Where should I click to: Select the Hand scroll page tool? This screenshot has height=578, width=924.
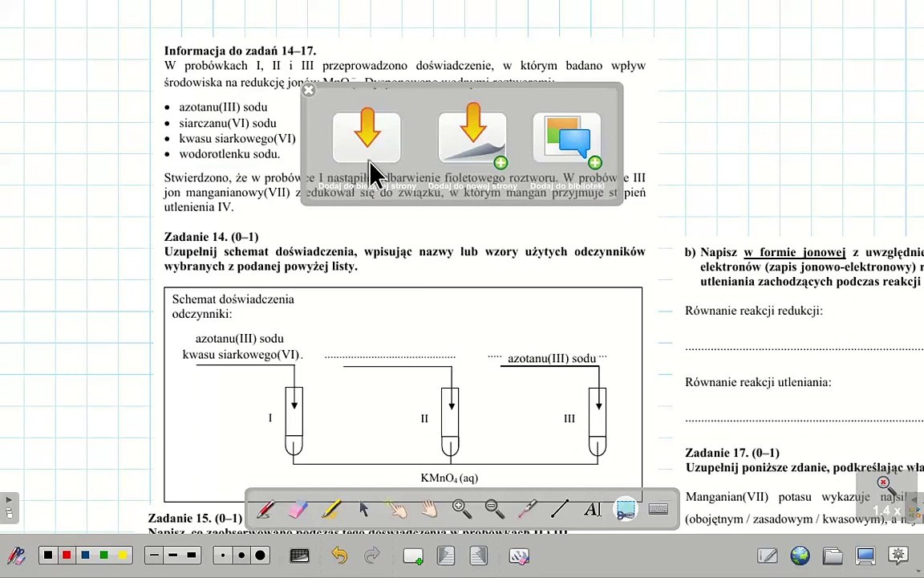pyautogui.click(x=429, y=509)
